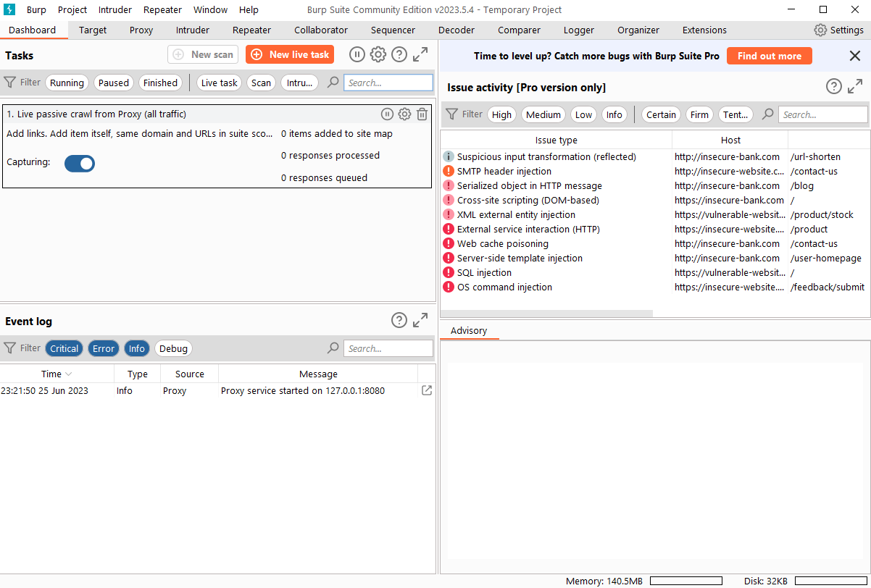Click the Issue activity search magnifier icon
This screenshot has width=871, height=588.
pos(768,114)
